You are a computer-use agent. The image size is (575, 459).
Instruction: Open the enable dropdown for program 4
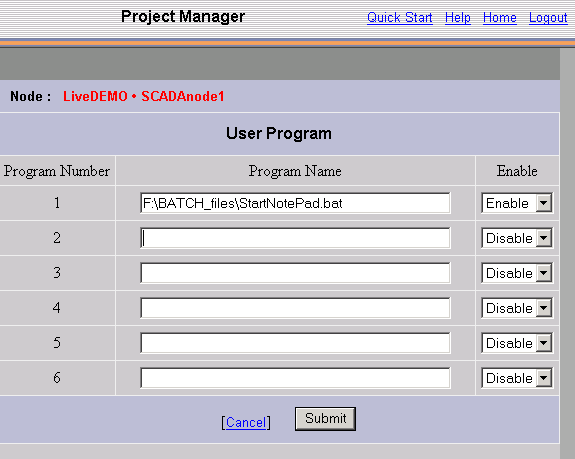pyautogui.click(x=517, y=308)
